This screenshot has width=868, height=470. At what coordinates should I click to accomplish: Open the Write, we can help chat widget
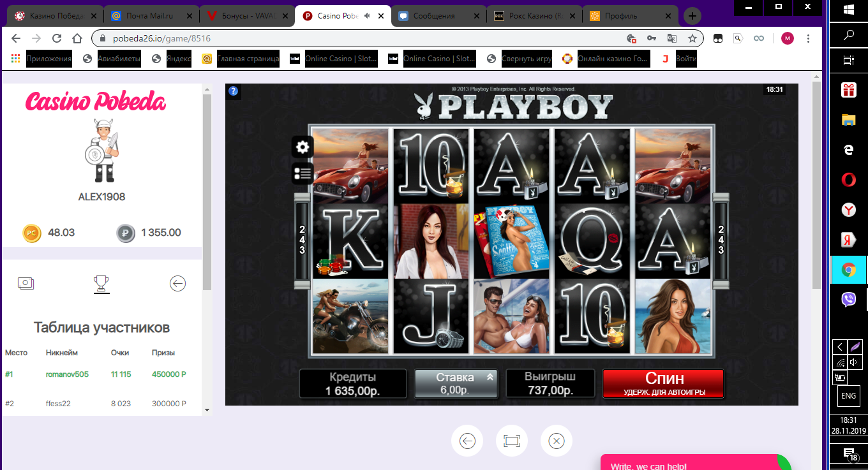point(696,462)
